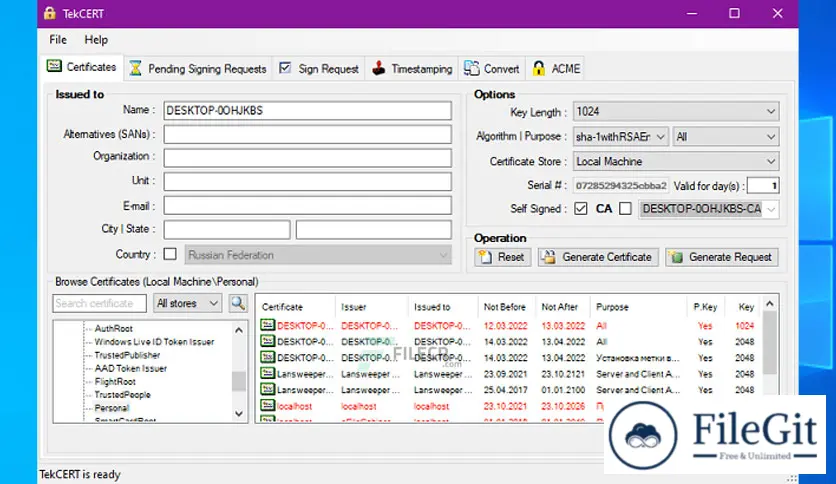Click the Serial number field
Viewport: 836px width, 484px height.
click(x=621, y=185)
